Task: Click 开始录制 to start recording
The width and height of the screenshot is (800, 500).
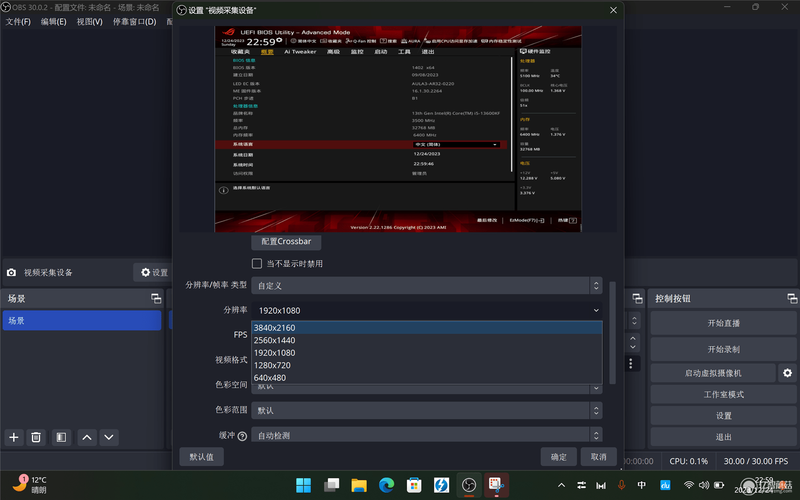Action: click(723, 349)
